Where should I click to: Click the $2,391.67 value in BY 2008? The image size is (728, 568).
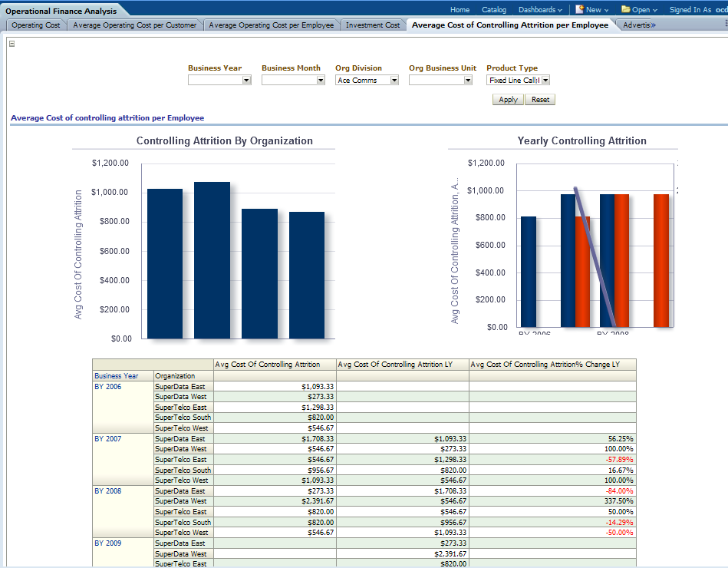pyautogui.click(x=318, y=501)
